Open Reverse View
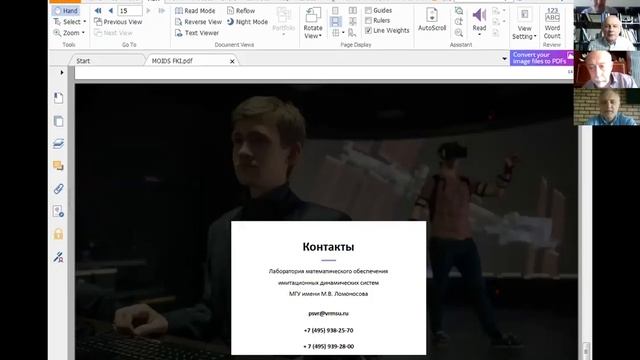This screenshot has height=360, width=640. (x=198, y=22)
